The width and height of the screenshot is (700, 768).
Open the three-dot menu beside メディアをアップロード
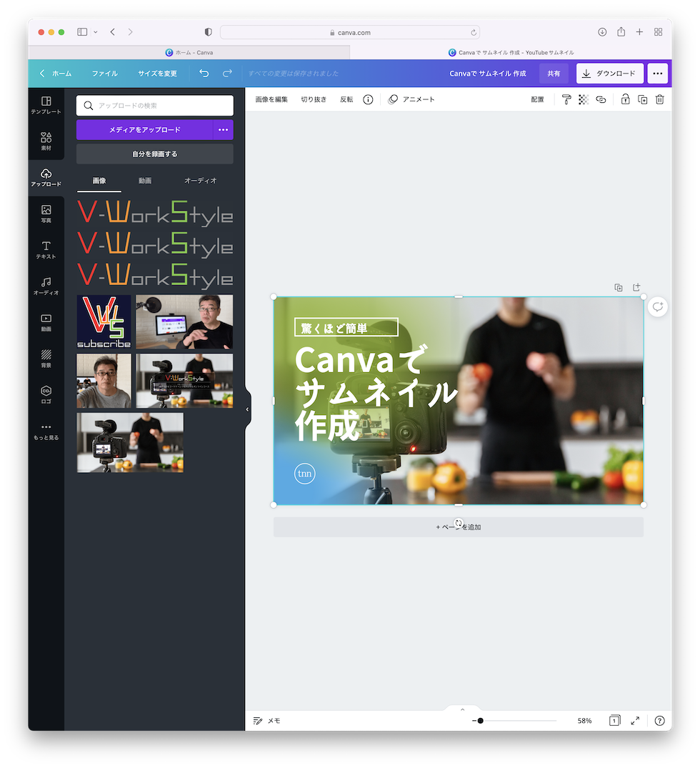point(223,130)
